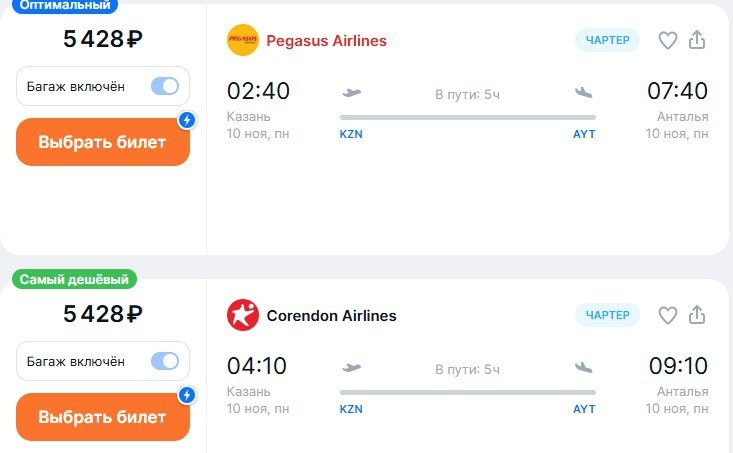The width and height of the screenshot is (733, 453).
Task: Click the Corendon Airlines star logo
Action: click(243, 315)
